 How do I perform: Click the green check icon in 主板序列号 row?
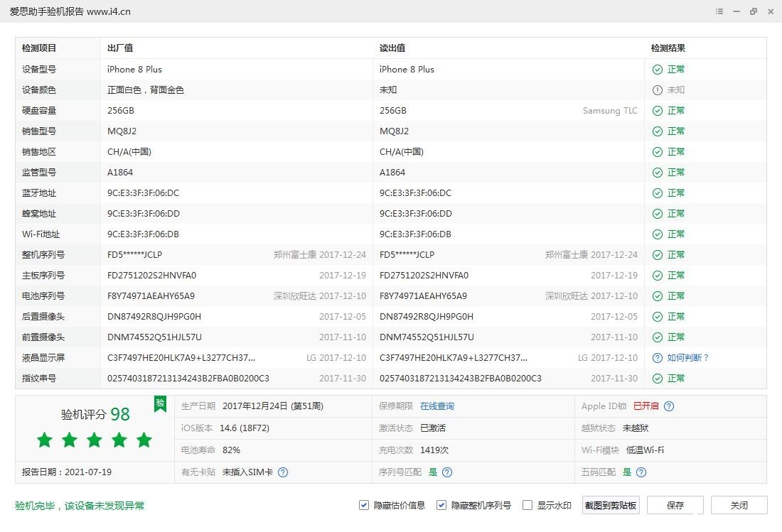(x=658, y=276)
